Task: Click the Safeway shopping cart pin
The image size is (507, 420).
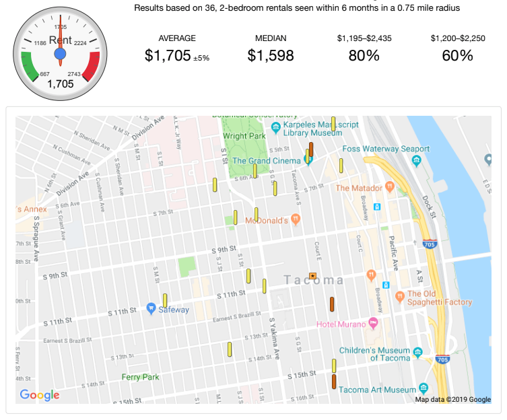Action: click(151, 308)
